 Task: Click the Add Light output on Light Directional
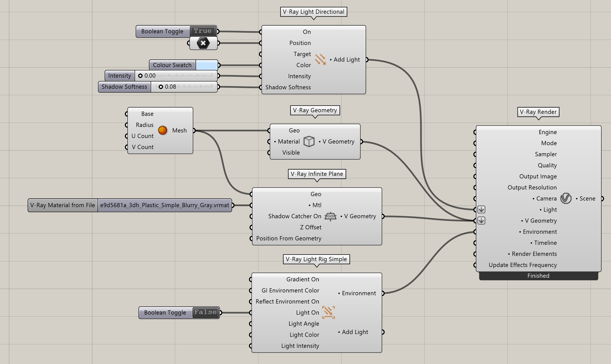click(x=344, y=60)
